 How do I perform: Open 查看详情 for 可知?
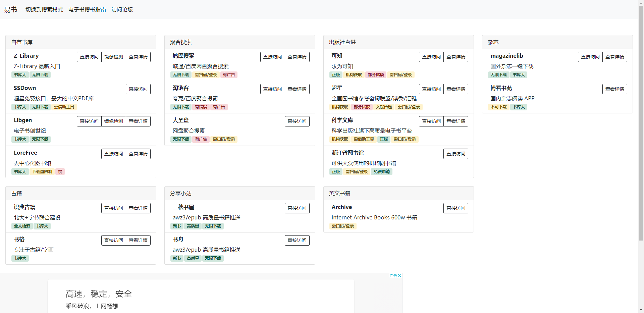click(x=456, y=57)
